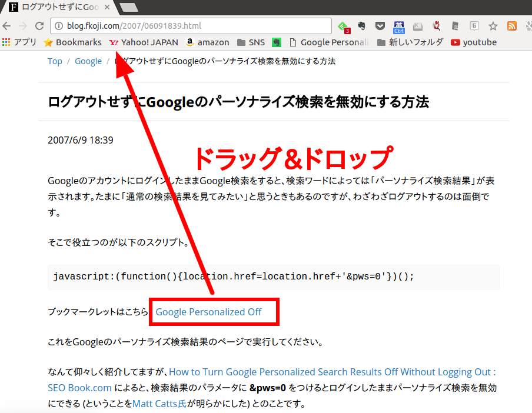Click the blue Ctrl extension icon
Viewport: 532px width, 413px height.
coord(398,27)
